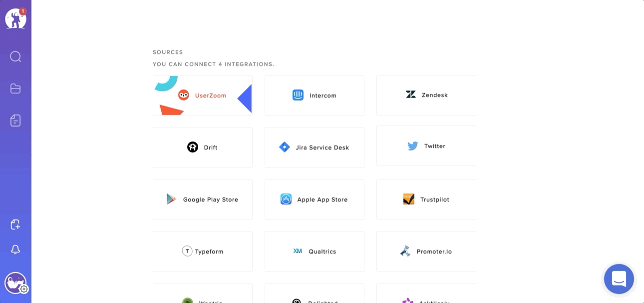
Task: Open the astronaut logo home icon
Action: pos(15,19)
